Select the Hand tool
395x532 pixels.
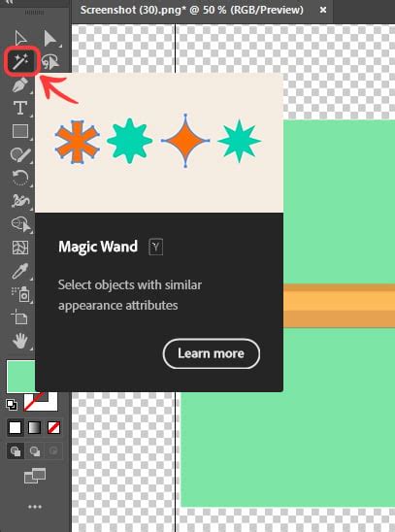(x=20, y=341)
